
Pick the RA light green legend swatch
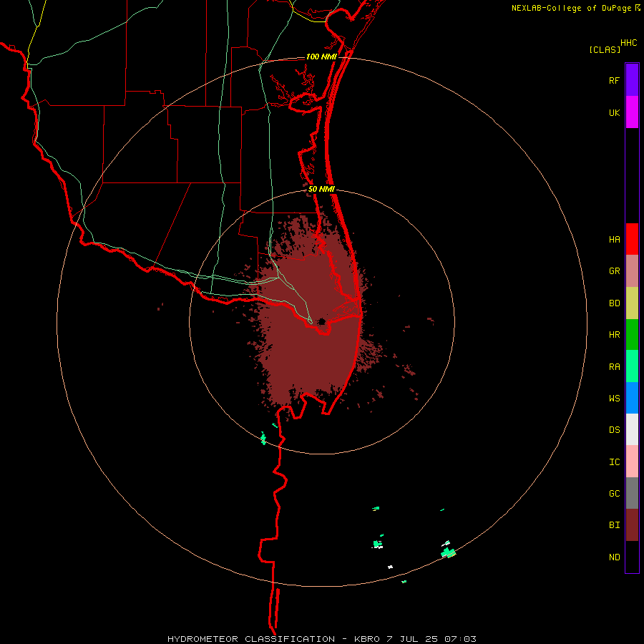[x=632, y=366]
